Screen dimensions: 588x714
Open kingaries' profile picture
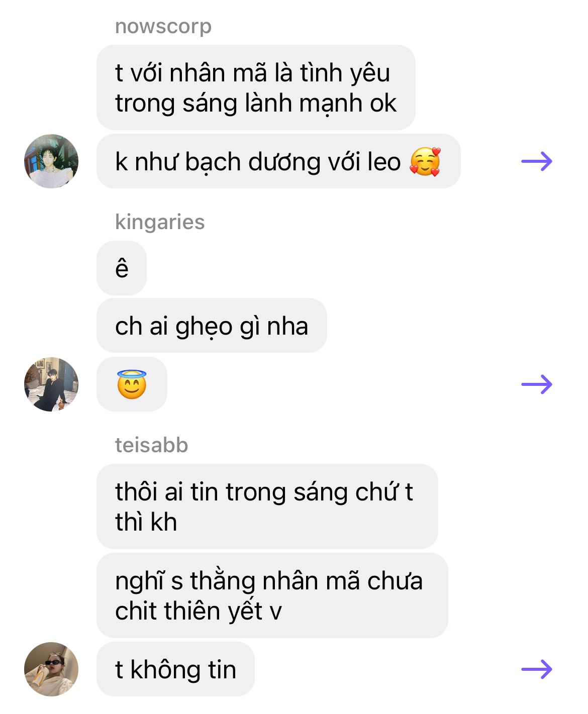(51, 384)
